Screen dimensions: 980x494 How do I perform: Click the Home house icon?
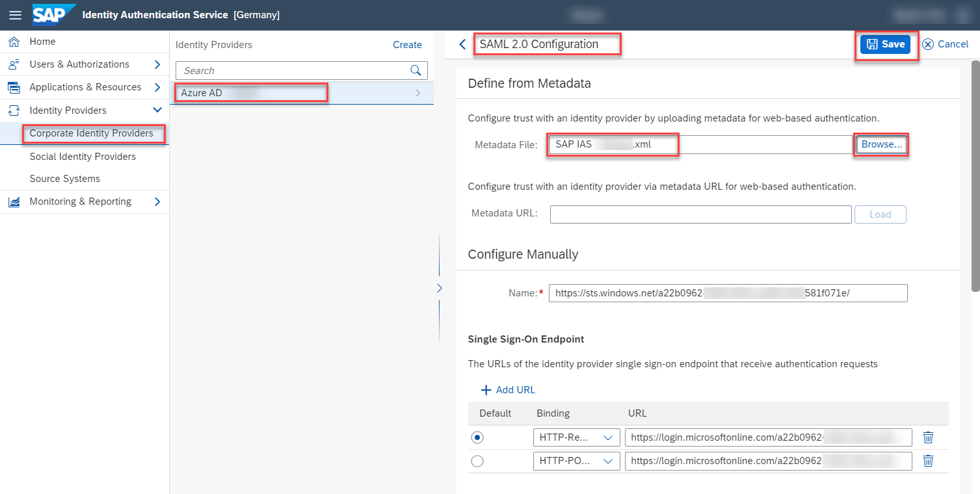[x=14, y=42]
